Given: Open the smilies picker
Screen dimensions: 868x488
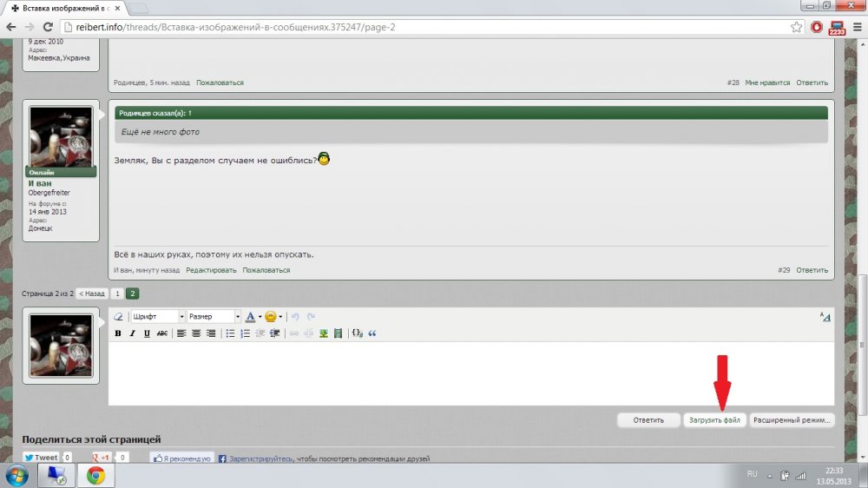Looking at the screenshot, I should click(x=270, y=316).
